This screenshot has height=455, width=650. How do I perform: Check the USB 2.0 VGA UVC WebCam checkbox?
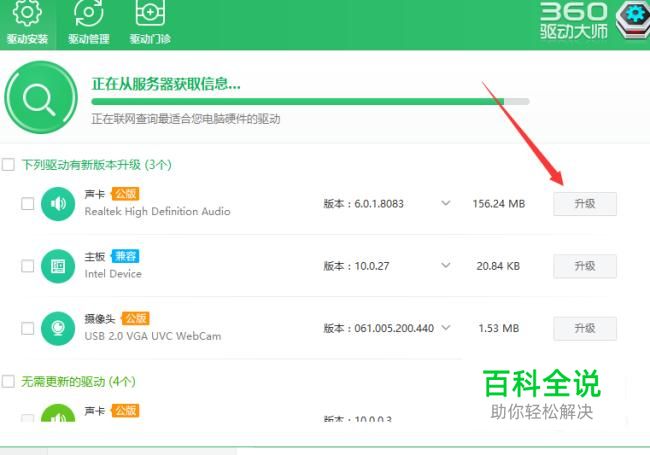tap(28, 328)
